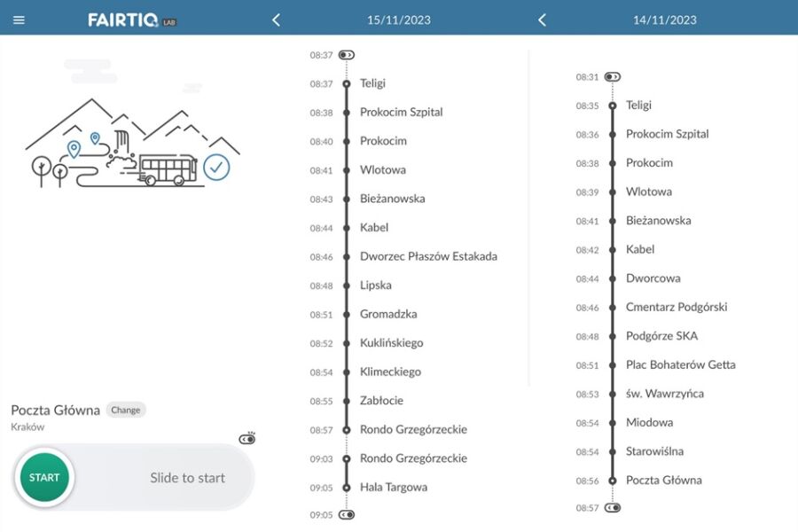Screen dimensions: 798x532
Task: Click Change next to Poczta Główna
Action: coord(126,410)
